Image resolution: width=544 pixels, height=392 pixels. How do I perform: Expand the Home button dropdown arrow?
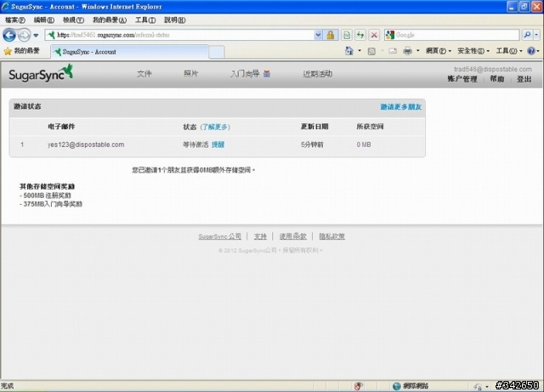pos(360,51)
